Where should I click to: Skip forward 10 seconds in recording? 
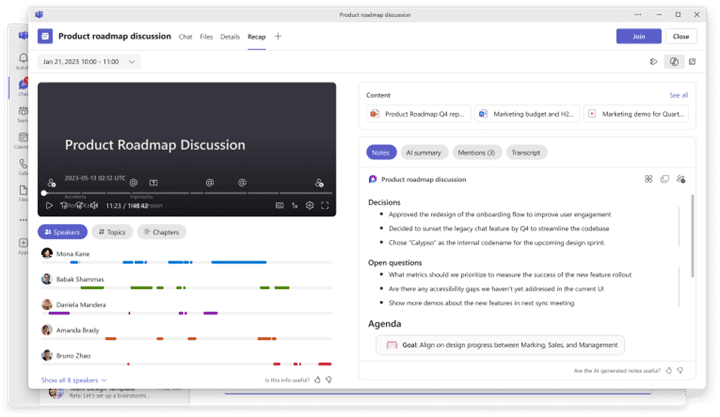[x=79, y=205]
